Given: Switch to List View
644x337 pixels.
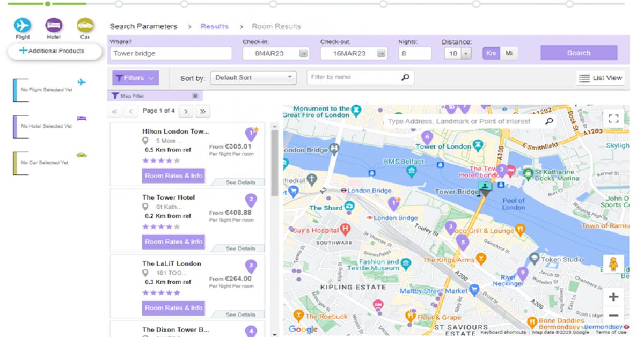Looking at the screenshot, I should 601,78.
